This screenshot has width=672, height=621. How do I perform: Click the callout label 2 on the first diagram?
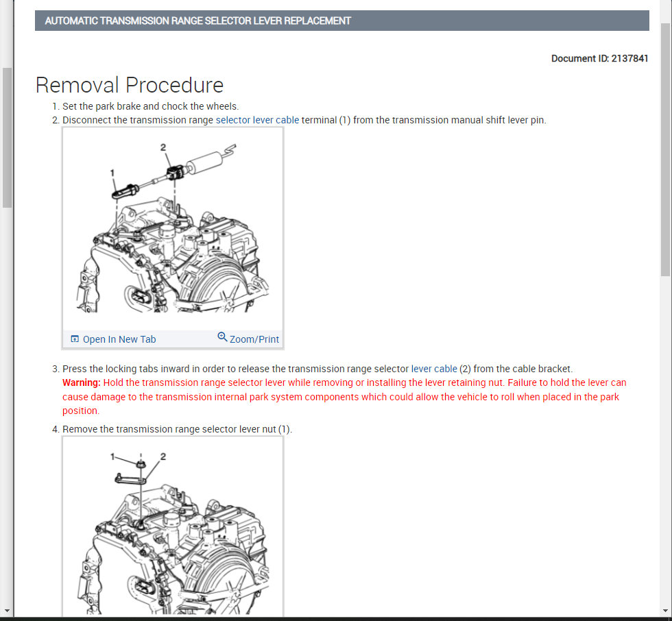(x=163, y=146)
